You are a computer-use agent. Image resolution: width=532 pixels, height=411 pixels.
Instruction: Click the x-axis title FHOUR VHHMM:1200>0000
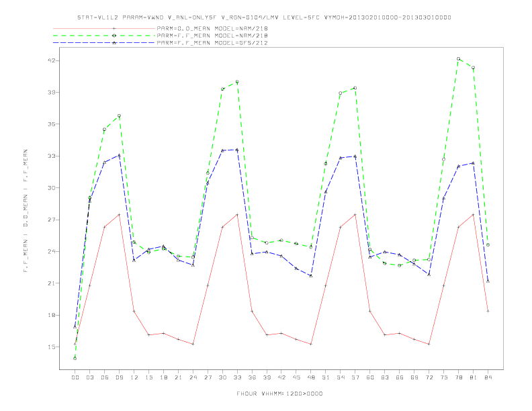(x=279, y=394)
